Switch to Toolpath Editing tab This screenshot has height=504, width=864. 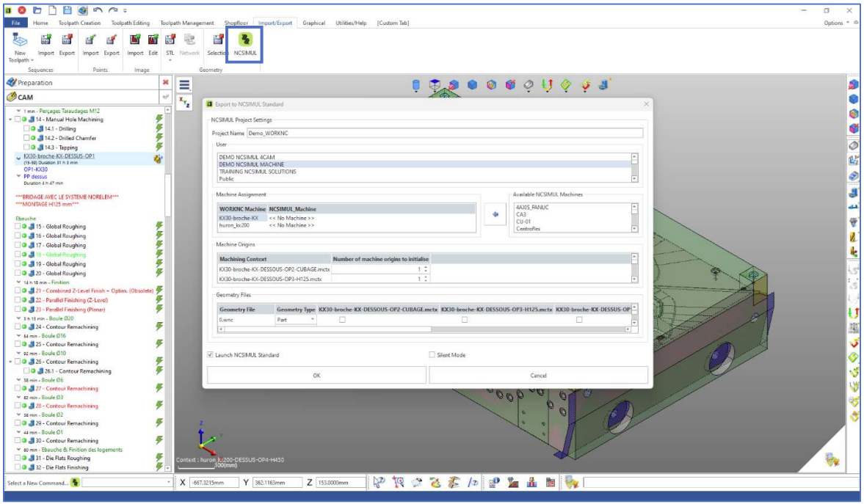130,23
